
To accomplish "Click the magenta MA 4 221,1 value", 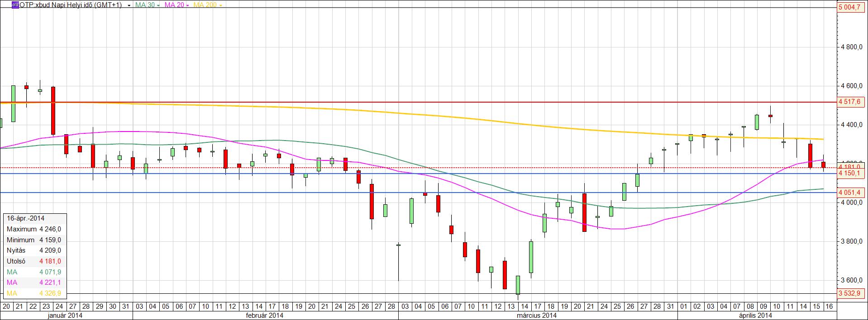I will [x=50, y=282].
